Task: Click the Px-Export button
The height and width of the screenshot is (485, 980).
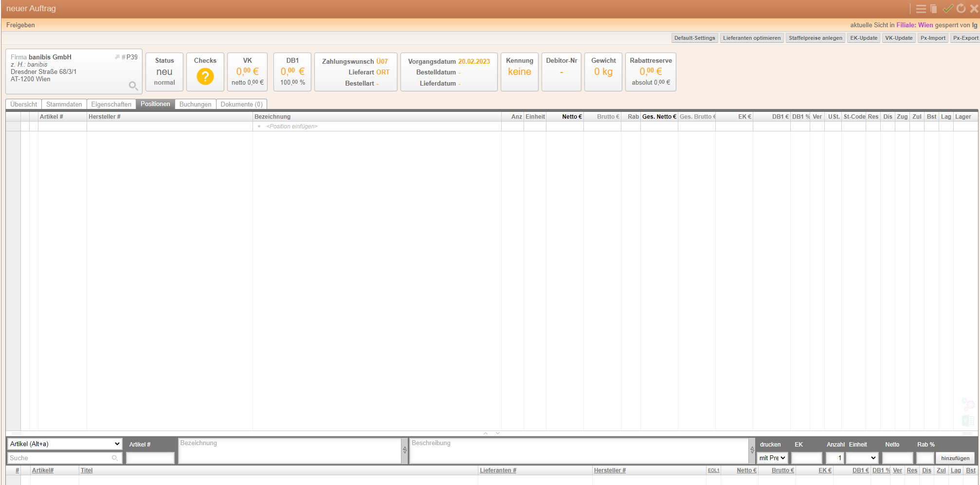Action: pos(965,38)
